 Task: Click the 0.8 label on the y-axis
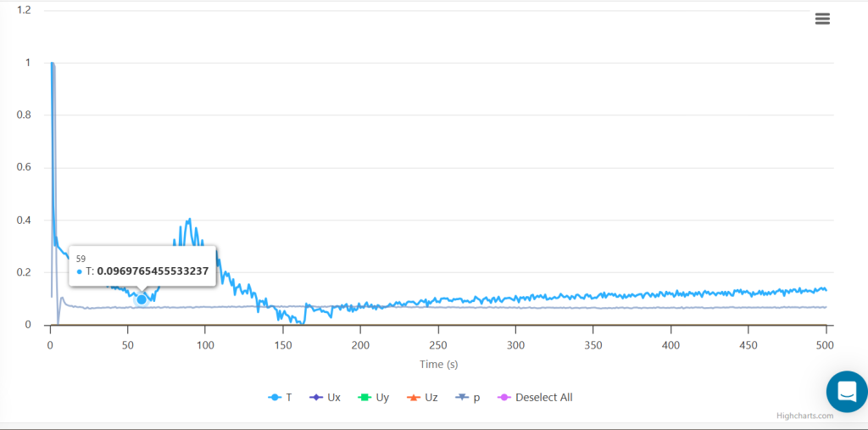[x=24, y=114]
